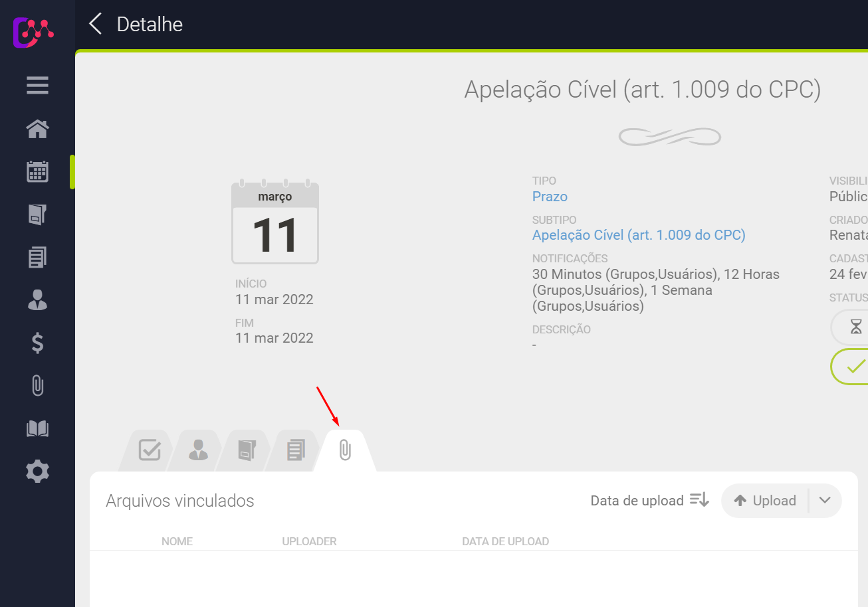The width and height of the screenshot is (868, 607).
Task: Set status to pending with hourglass button
Action: click(855, 327)
